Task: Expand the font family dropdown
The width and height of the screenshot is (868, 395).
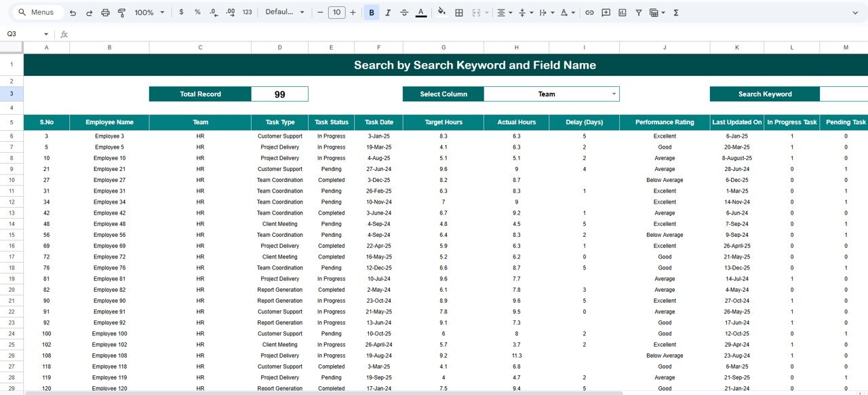Action: click(x=284, y=12)
